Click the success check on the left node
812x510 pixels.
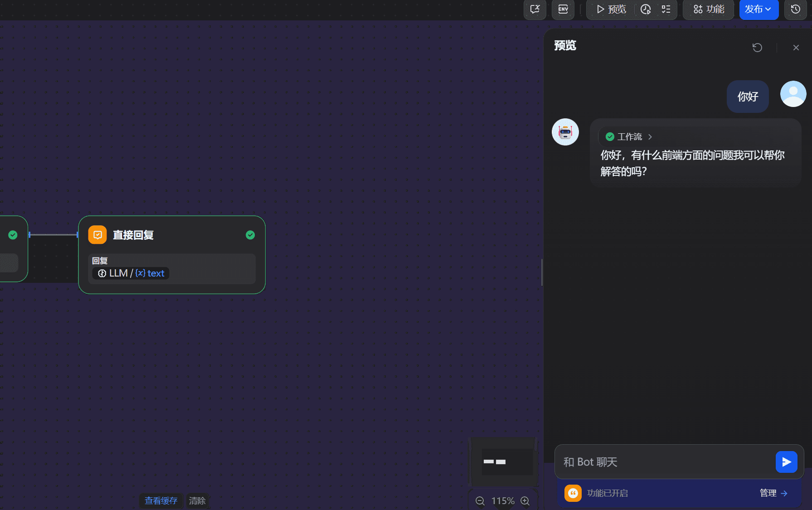click(13, 235)
